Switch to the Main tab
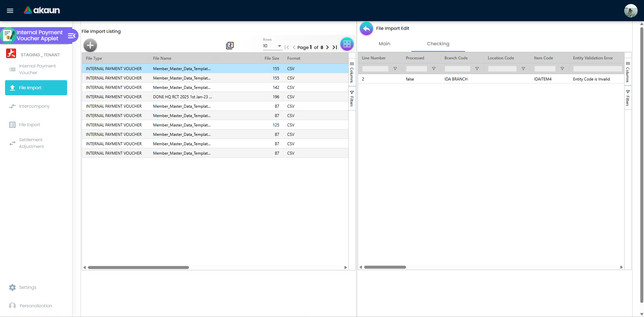 (x=384, y=44)
